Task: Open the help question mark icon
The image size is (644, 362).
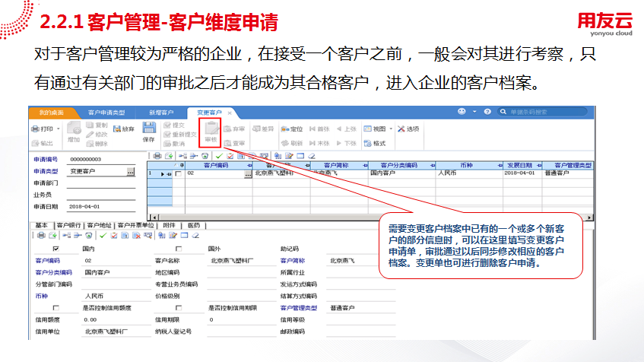Action: click(487, 112)
